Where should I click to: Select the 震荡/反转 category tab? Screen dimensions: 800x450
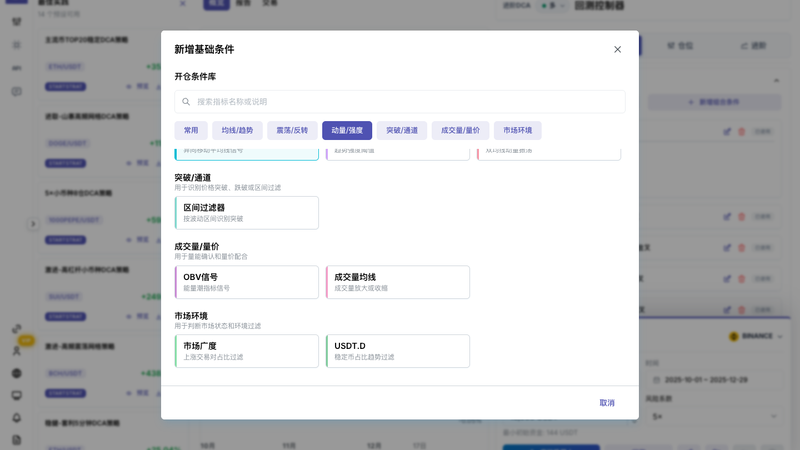tap(292, 131)
